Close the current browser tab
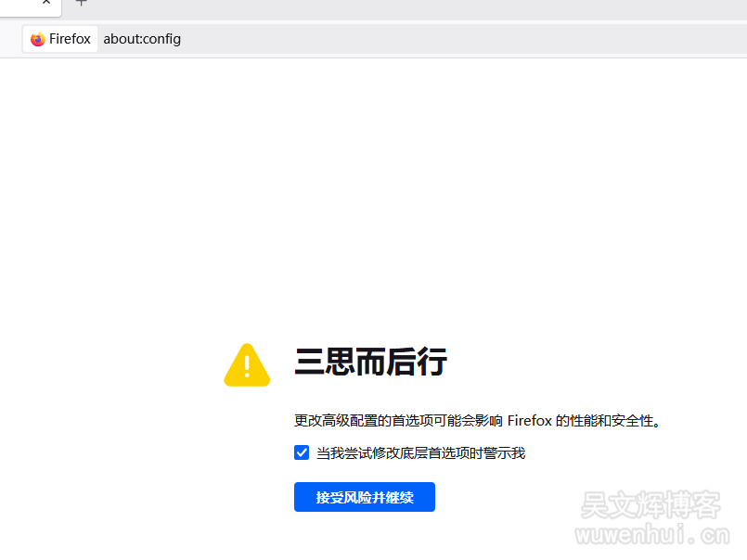This screenshot has height=560, width=747. 46,2
